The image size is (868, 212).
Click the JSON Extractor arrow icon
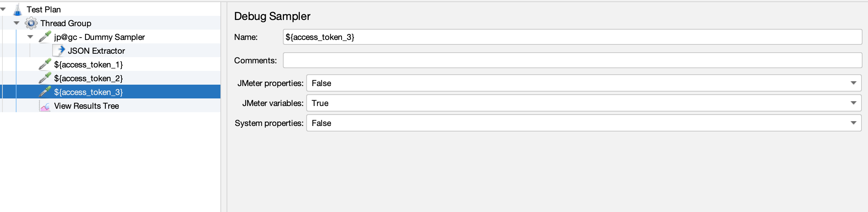(x=60, y=51)
